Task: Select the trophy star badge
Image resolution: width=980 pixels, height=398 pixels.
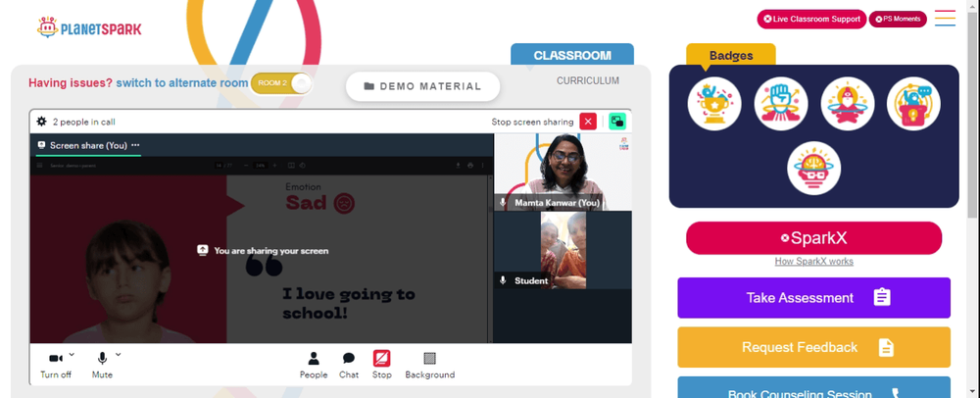Action: 714,104
